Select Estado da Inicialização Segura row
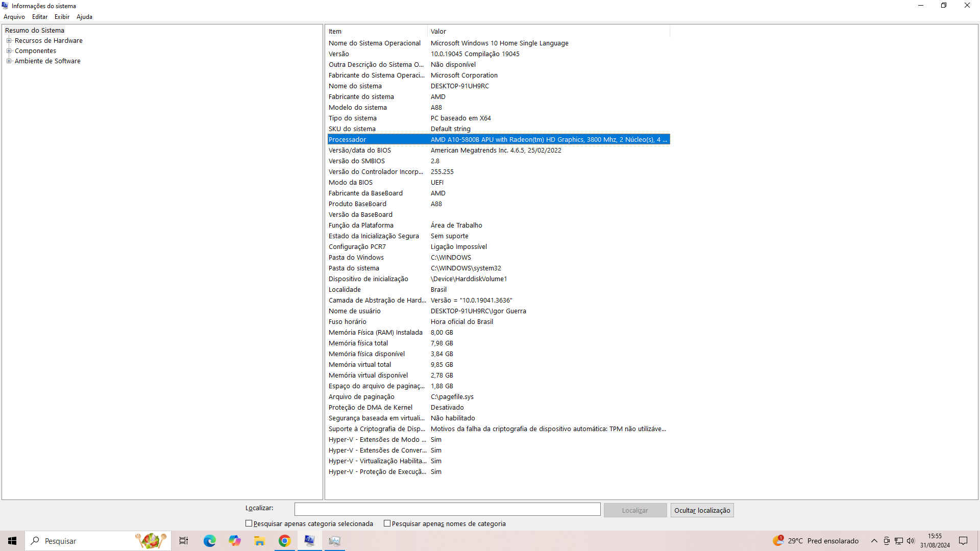Viewport: 980px width, 551px height. click(498, 236)
